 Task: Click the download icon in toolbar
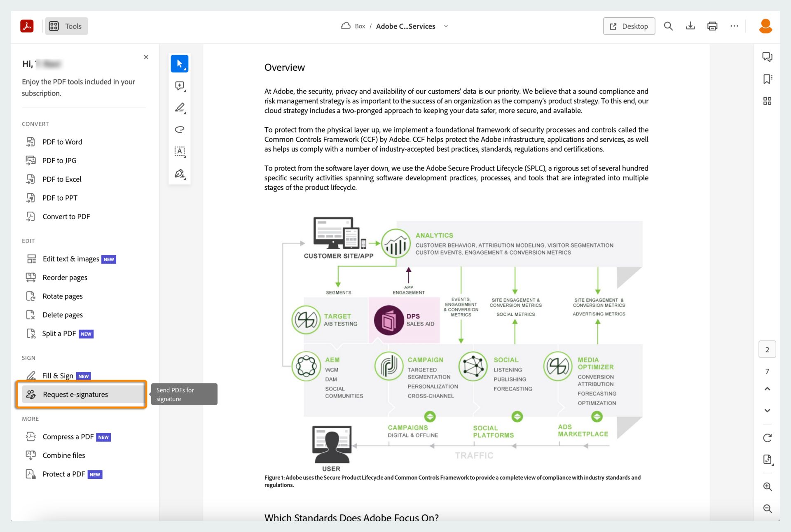click(690, 26)
